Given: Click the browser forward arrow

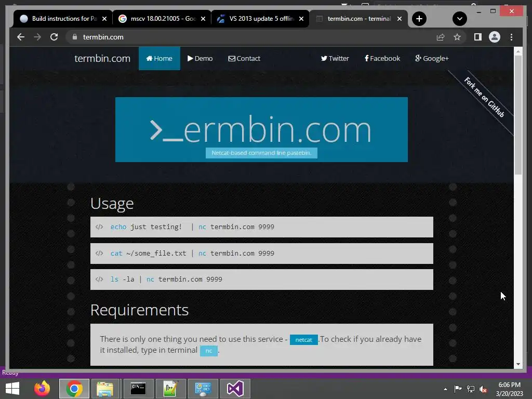Looking at the screenshot, I should tap(37, 37).
